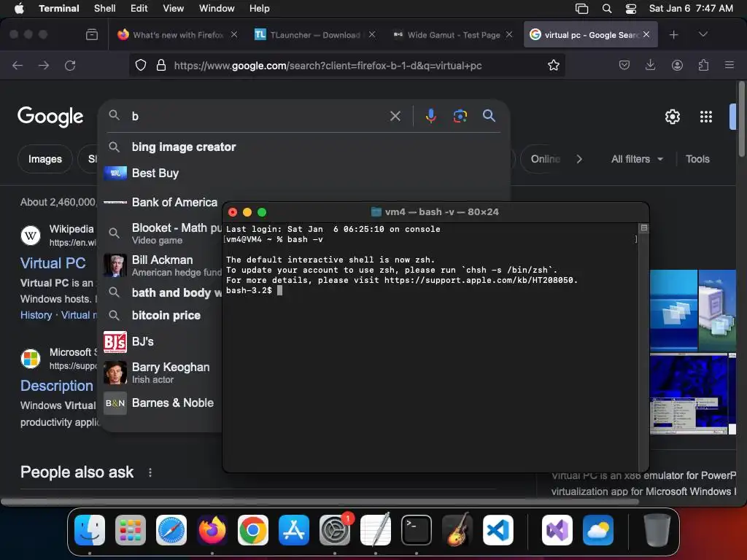
Task: Open Visual Studio Code from the Dock
Action: point(498,530)
